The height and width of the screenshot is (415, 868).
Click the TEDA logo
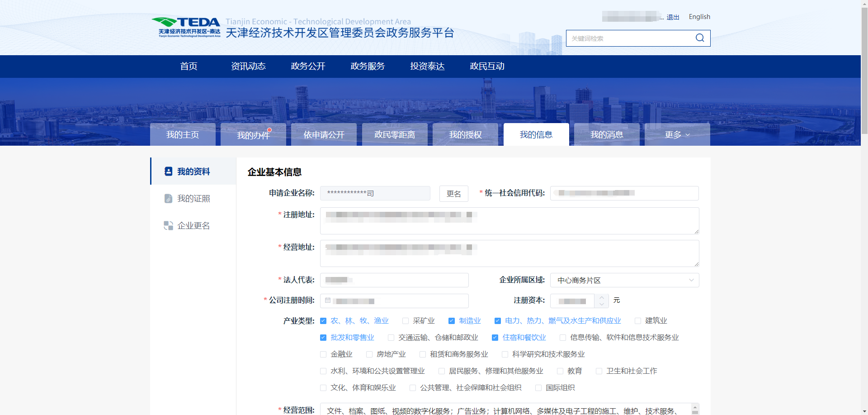point(186,27)
